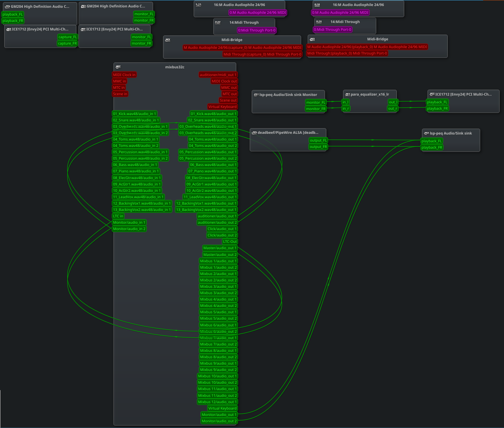
Task: Select the LTC in port
Action: click(x=118, y=216)
